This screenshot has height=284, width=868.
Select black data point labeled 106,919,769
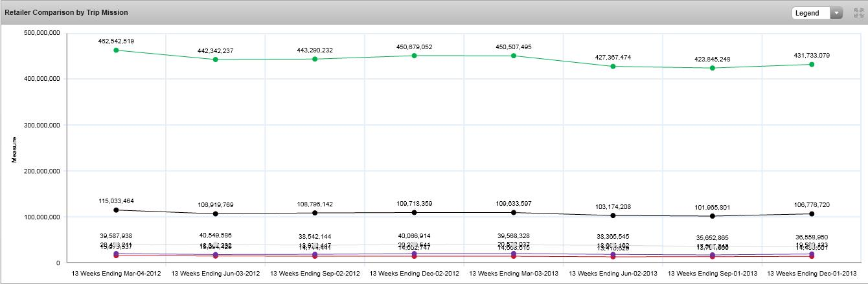tap(216, 213)
